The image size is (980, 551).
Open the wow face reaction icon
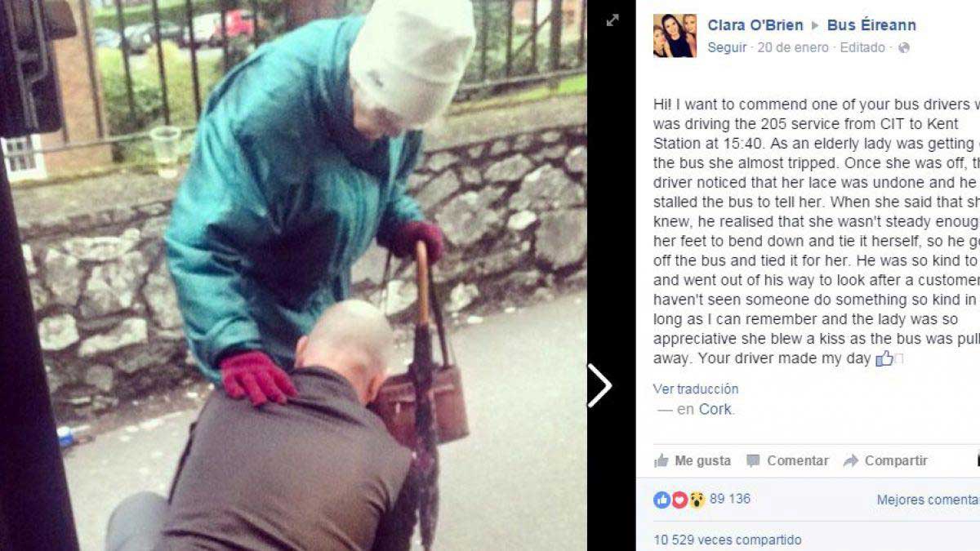coord(697,500)
